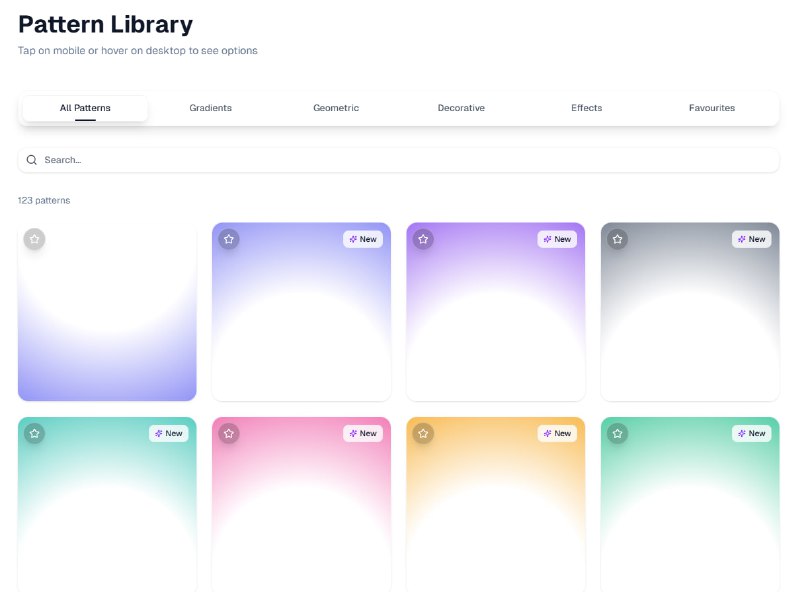This screenshot has height=592, width=800.
Task: Click the search magnifier icon
Action: pyautogui.click(x=32, y=160)
